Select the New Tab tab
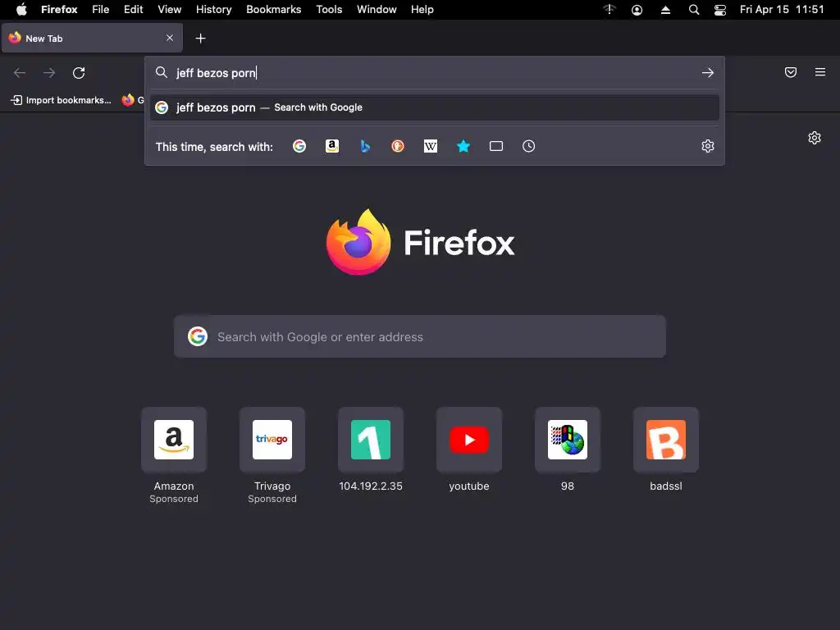This screenshot has width=840, height=630. 92,38
